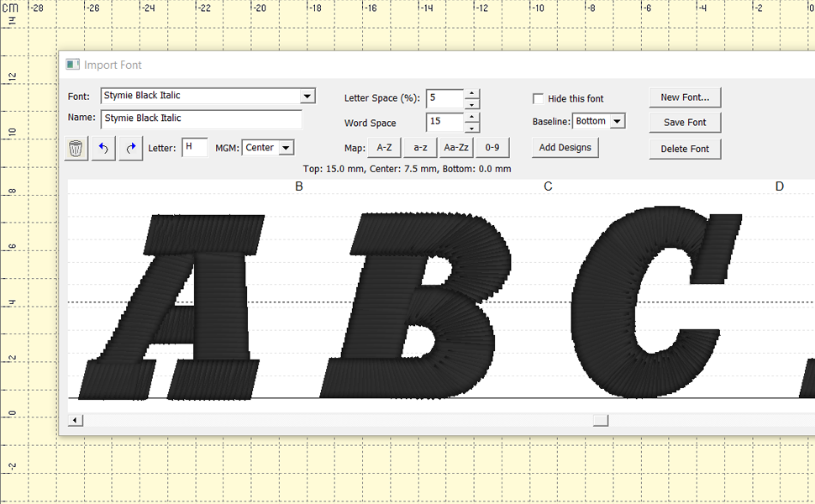Click the New Font... button
This screenshot has width=815, height=504.
[684, 97]
